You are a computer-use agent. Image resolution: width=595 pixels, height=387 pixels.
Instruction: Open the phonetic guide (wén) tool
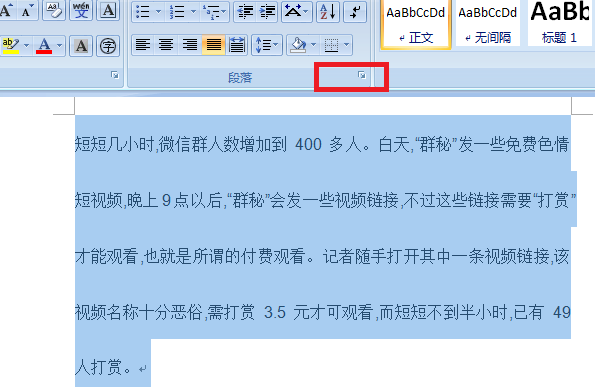pyautogui.click(x=81, y=10)
